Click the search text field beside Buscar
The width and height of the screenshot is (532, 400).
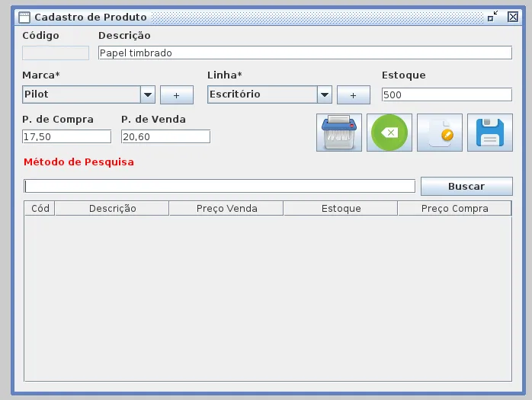[220, 186]
